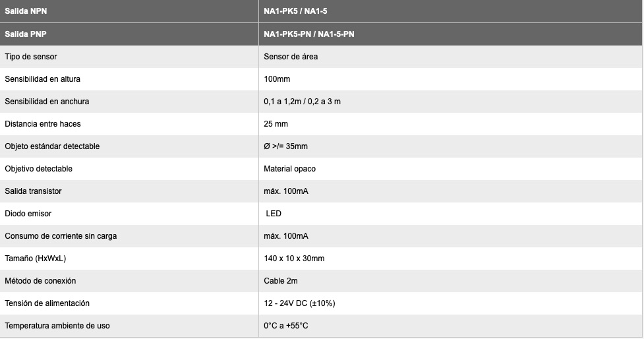Click the 'Tipo de sensor' row label

(31, 57)
